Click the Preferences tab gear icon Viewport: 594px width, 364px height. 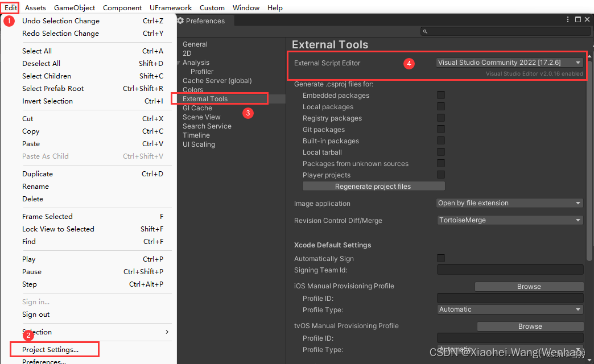181,20
